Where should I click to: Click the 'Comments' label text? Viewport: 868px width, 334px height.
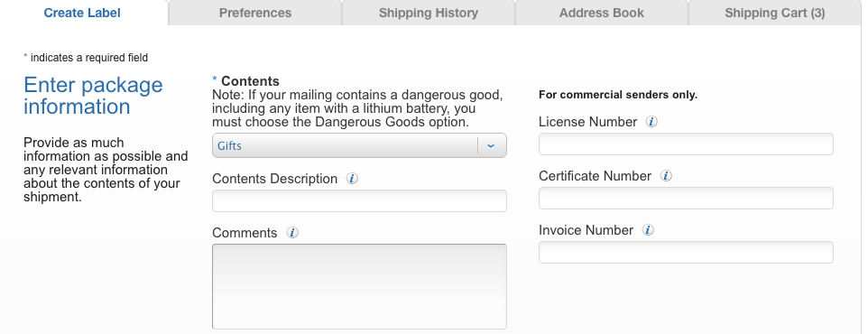point(245,233)
